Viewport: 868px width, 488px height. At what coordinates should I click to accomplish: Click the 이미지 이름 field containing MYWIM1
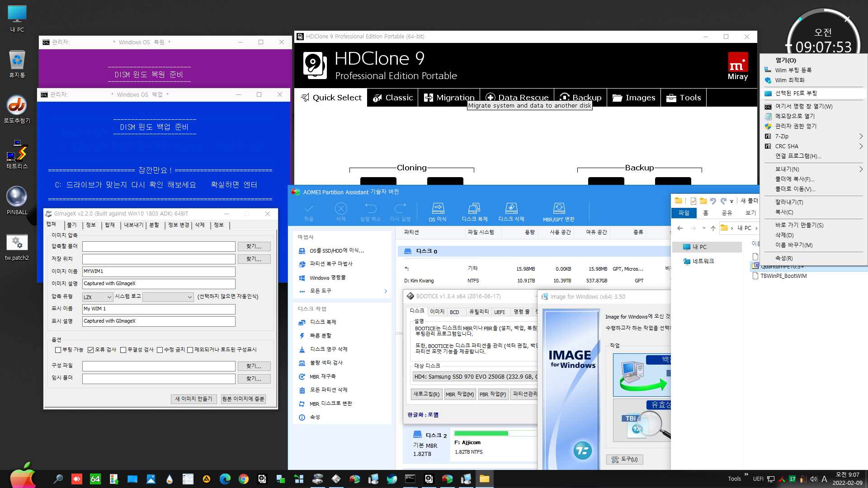pyautogui.click(x=159, y=271)
